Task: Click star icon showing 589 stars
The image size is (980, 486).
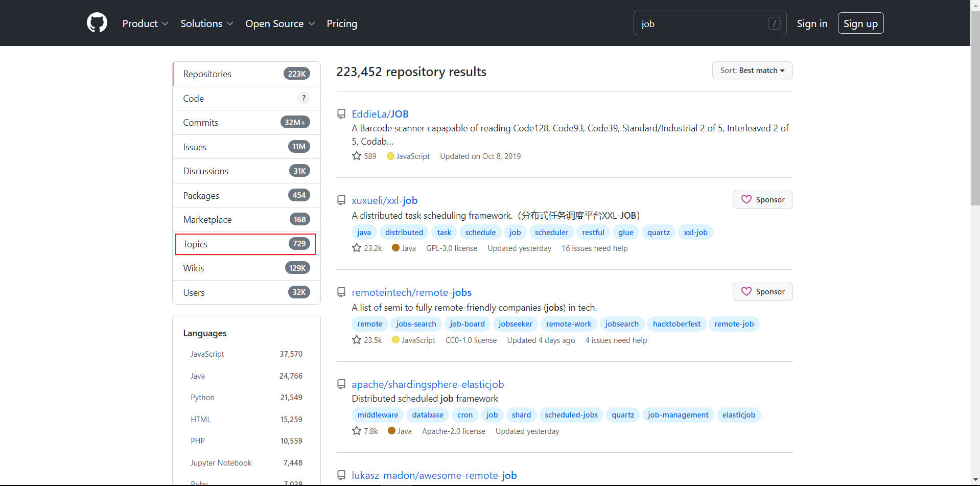Action: tap(357, 156)
